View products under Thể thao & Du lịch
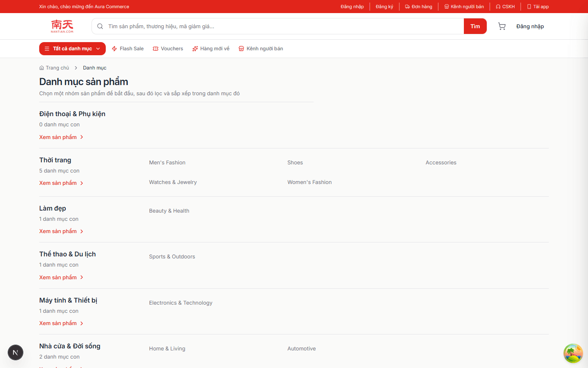Image resolution: width=588 pixels, height=368 pixels. [x=61, y=277]
